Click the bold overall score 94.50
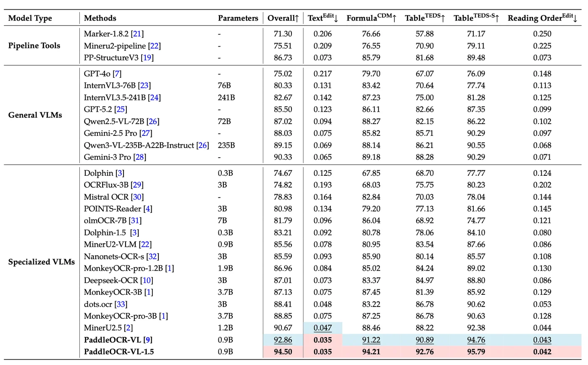 (x=283, y=352)
